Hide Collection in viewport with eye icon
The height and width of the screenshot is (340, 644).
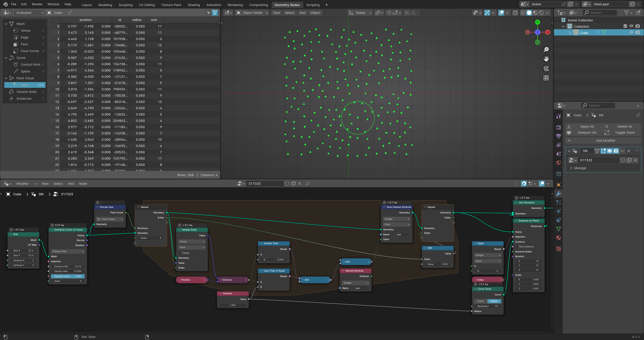click(x=631, y=26)
